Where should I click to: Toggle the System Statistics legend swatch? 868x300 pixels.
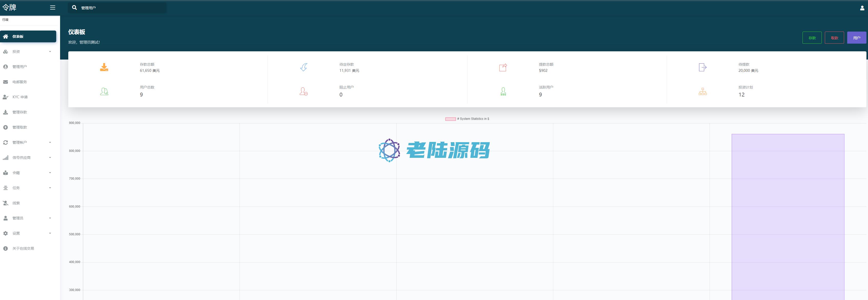click(x=451, y=119)
